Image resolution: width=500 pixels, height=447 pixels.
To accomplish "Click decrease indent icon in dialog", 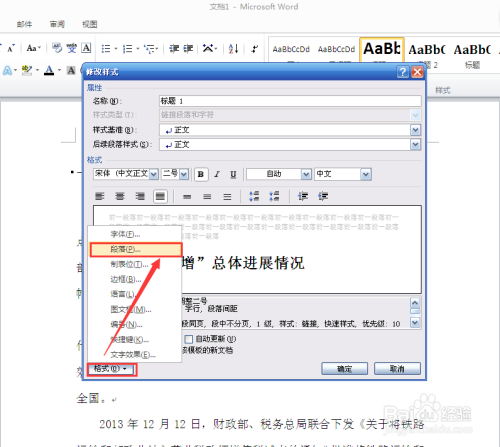I will pos(303,196).
